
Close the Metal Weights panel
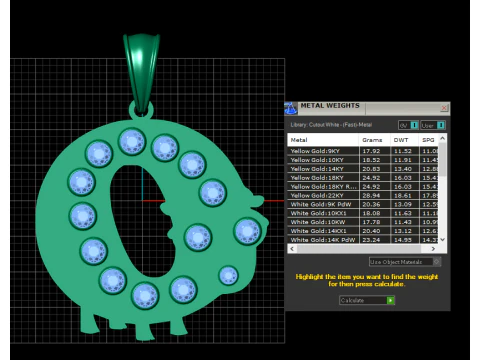[444, 108]
